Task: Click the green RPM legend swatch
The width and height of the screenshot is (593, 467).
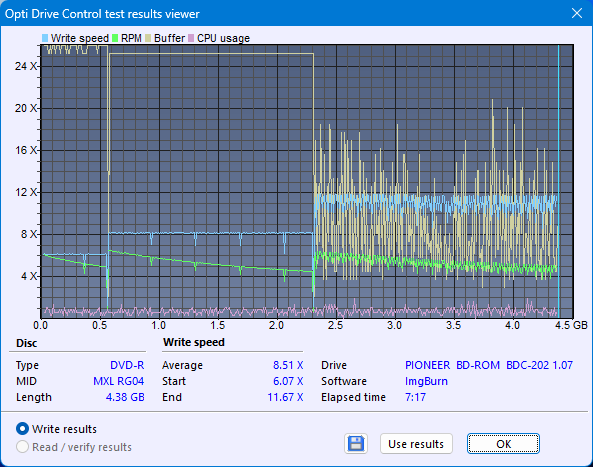Action: pyautogui.click(x=115, y=38)
